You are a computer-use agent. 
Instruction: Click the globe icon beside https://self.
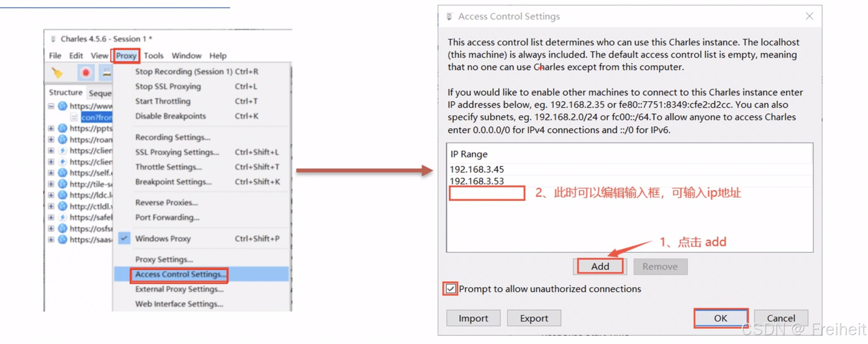[x=63, y=173]
